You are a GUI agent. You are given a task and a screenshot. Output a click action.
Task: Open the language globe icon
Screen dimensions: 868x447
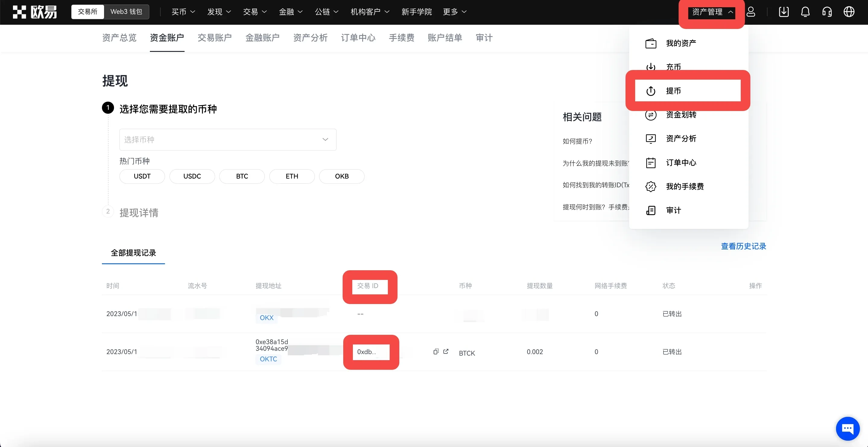(x=849, y=11)
